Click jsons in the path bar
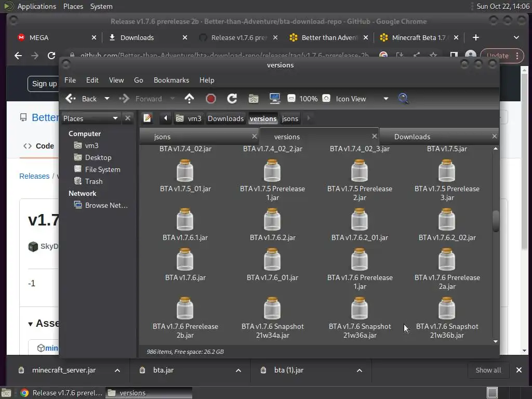The height and width of the screenshot is (399, 532). point(290,118)
